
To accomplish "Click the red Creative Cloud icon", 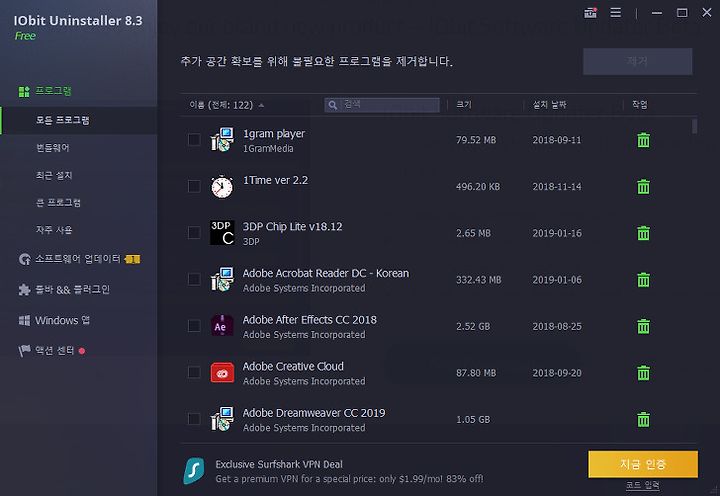I will point(222,372).
